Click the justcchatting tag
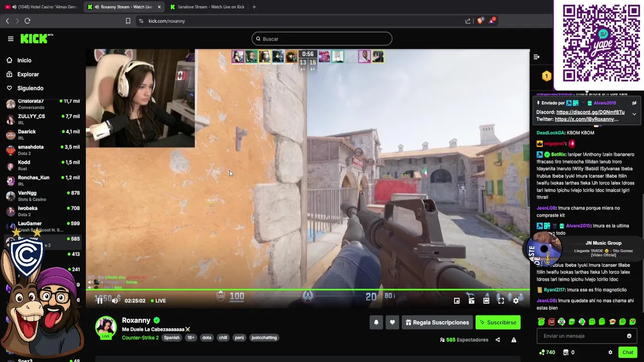Viewport: 644px width, 362px height. [x=264, y=338]
